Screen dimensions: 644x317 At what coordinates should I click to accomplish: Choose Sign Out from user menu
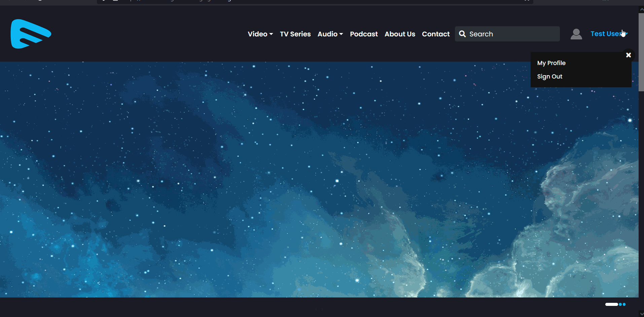coord(549,76)
